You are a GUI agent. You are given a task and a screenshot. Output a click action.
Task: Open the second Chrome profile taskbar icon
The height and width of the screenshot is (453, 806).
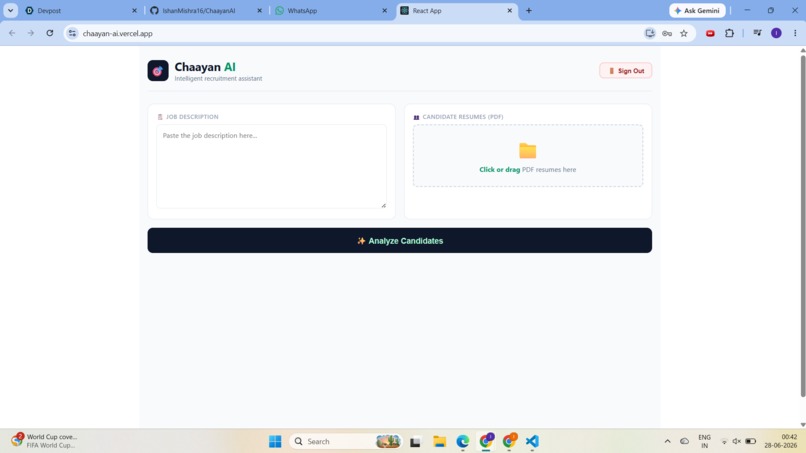click(x=509, y=441)
